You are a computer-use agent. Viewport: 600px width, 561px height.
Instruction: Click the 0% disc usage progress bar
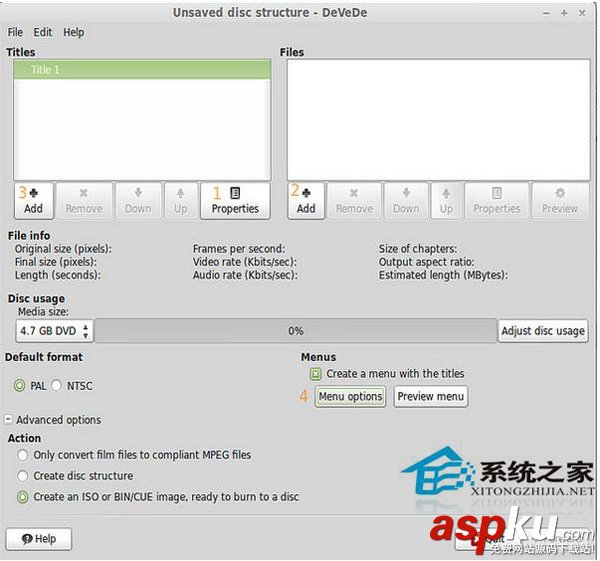[x=296, y=331]
